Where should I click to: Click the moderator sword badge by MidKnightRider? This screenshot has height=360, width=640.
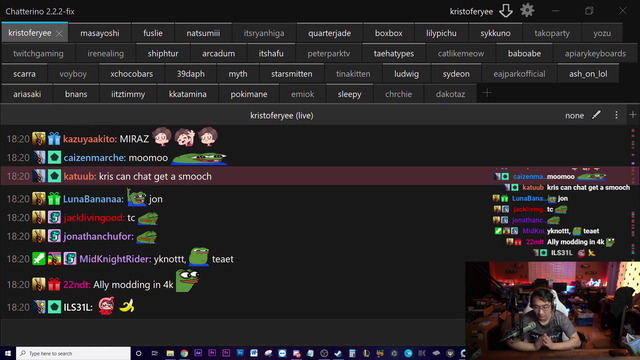click(x=39, y=259)
